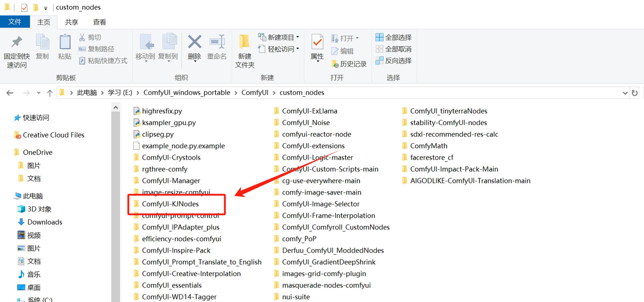
Task: Click Select none (全部取消)
Action: pyautogui.click(x=394, y=49)
